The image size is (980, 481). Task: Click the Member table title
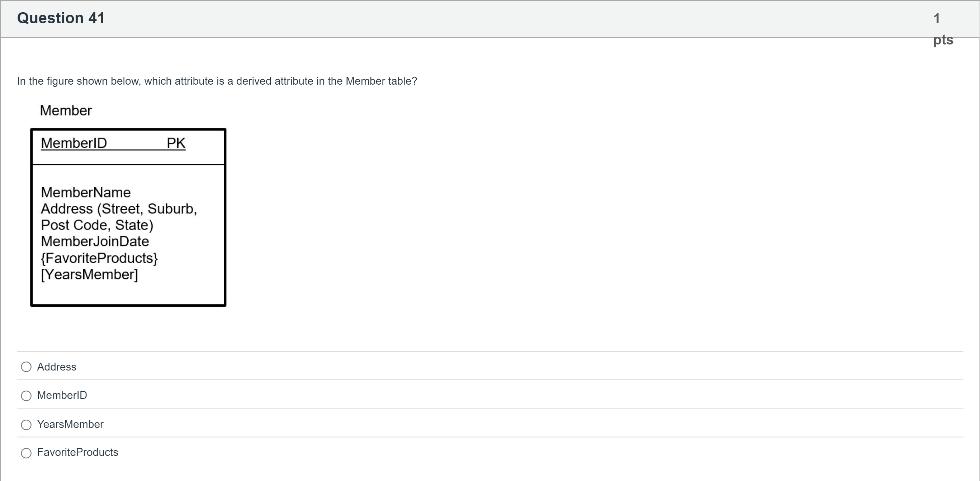pos(66,111)
